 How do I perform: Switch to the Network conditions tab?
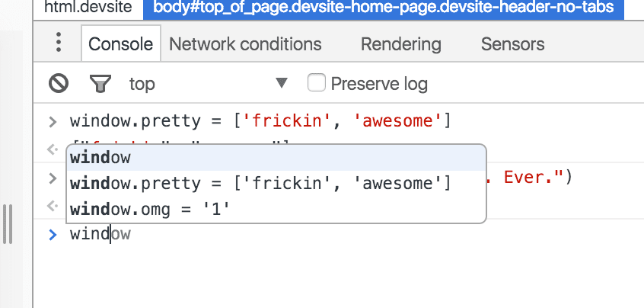(245, 44)
